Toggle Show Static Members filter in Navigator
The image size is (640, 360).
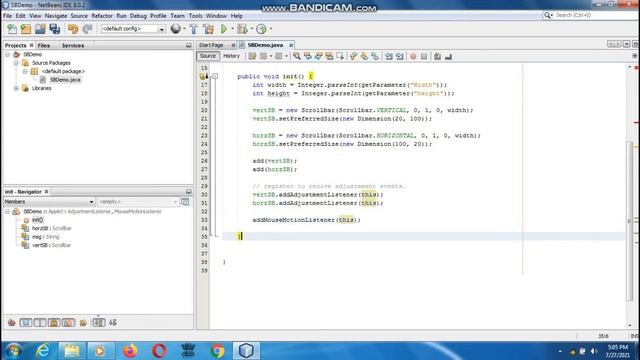[x=40, y=322]
